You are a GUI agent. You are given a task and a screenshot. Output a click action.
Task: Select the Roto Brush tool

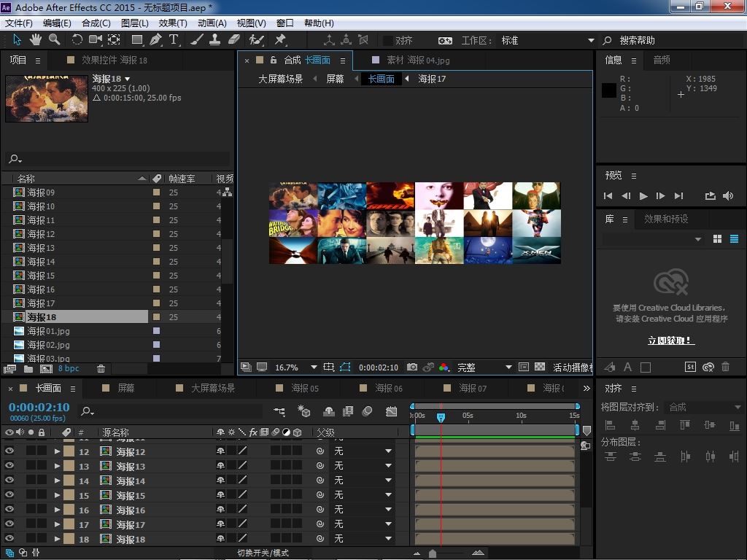[256, 40]
